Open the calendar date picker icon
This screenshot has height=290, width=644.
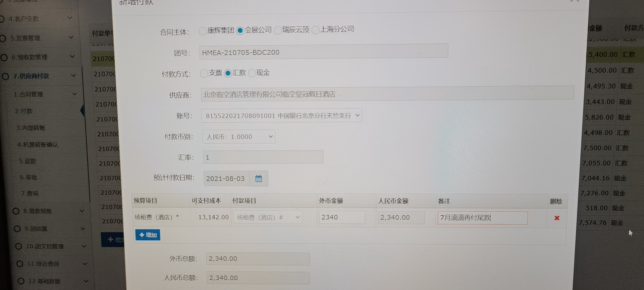pyautogui.click(x=258, y=179)
